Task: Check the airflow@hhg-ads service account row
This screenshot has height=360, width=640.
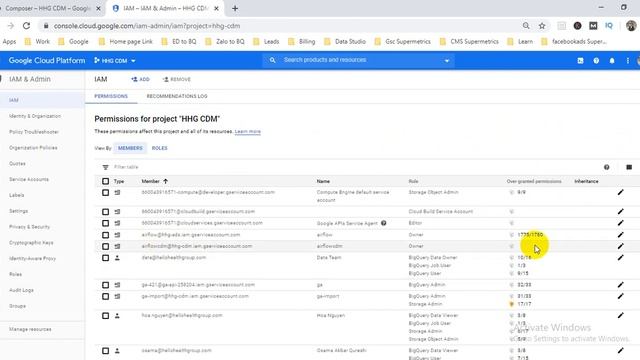Action: pyautogui.click(x=105, y=235)
